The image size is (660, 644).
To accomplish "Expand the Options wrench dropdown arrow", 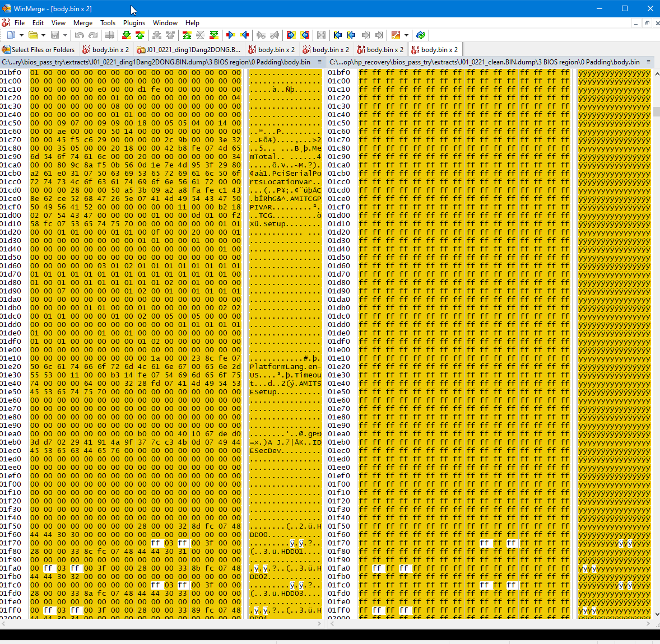I will [406, 35].
